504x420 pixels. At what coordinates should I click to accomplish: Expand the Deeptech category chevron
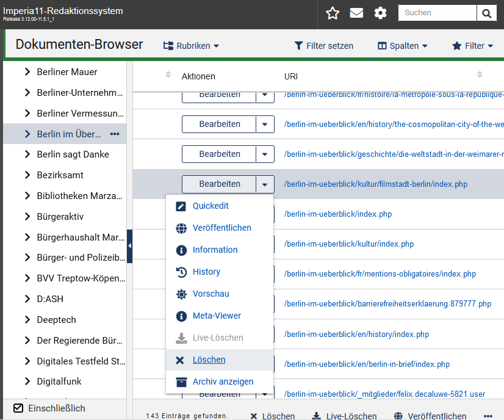coord(27,319)
